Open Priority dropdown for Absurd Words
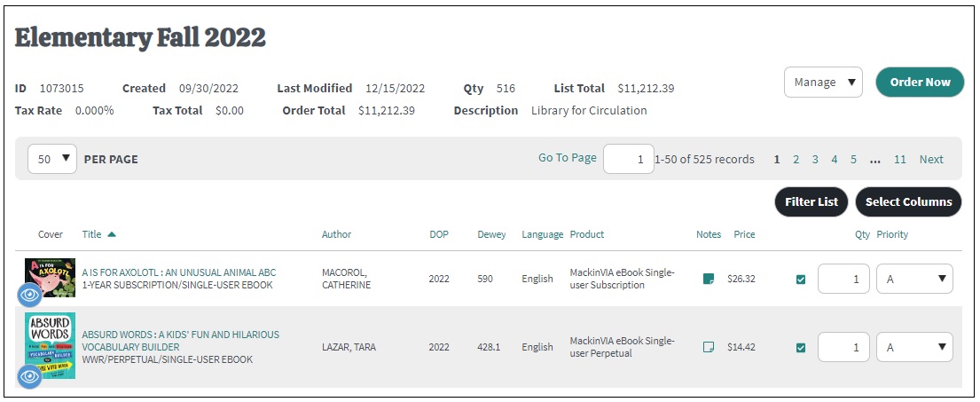Image resolution: width=980 pixels, height=402 pixels. tap(914, 347)
